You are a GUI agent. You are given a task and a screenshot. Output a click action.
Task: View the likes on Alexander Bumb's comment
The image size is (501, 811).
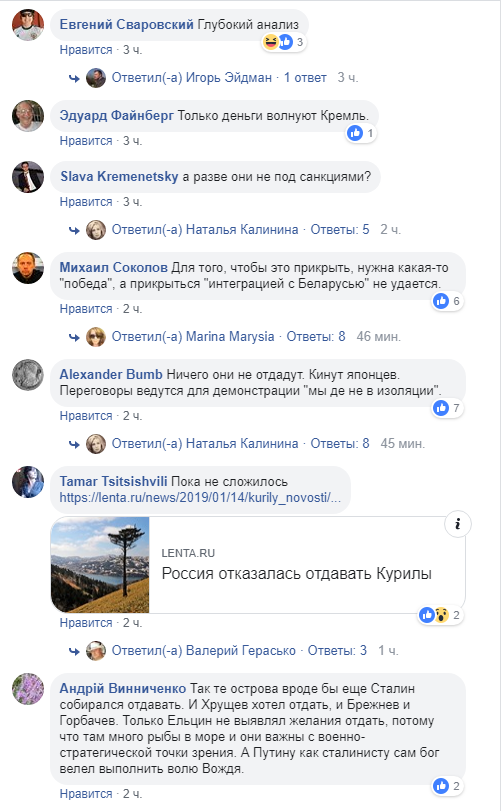[x=448, y=408]
